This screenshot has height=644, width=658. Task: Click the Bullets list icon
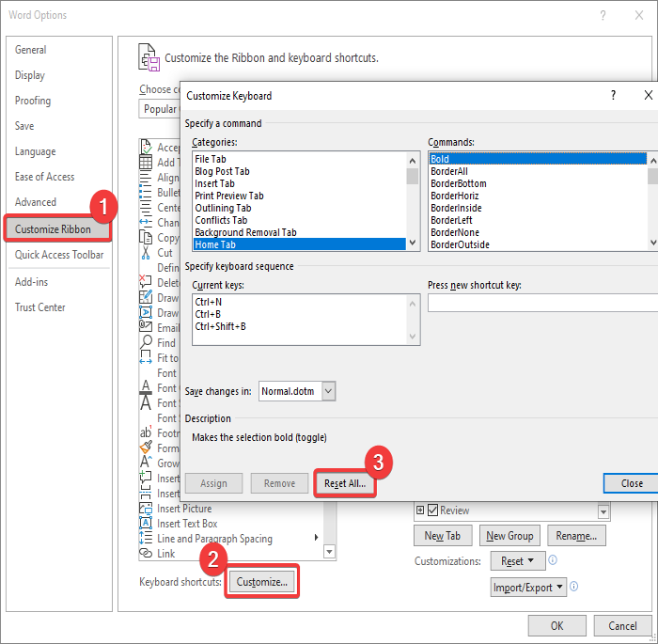click(146, 193)
